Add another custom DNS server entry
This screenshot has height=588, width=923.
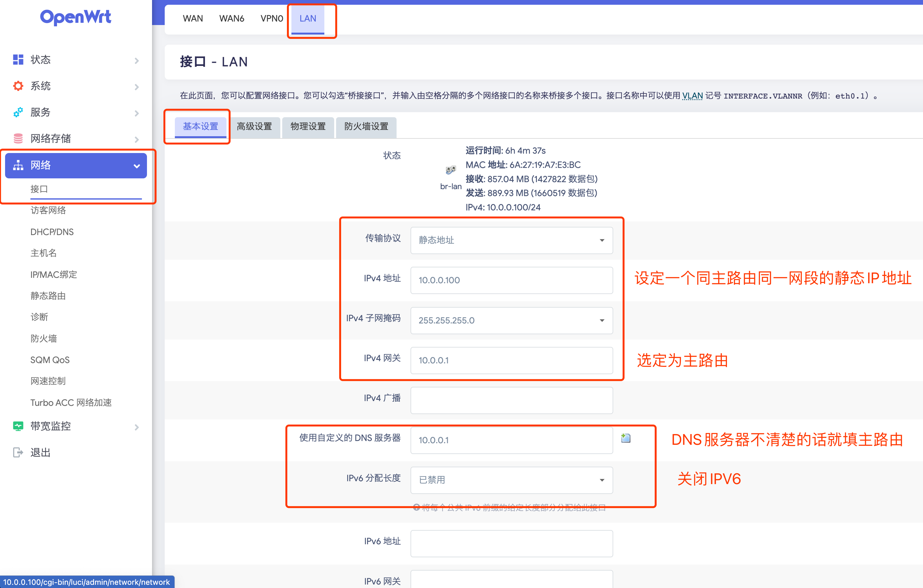click(626, 438)
